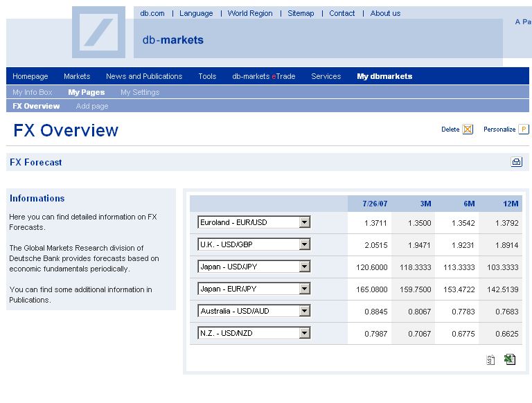Open the Tools menu
This screenshot has height=403, width=532.
click(207, 76)
